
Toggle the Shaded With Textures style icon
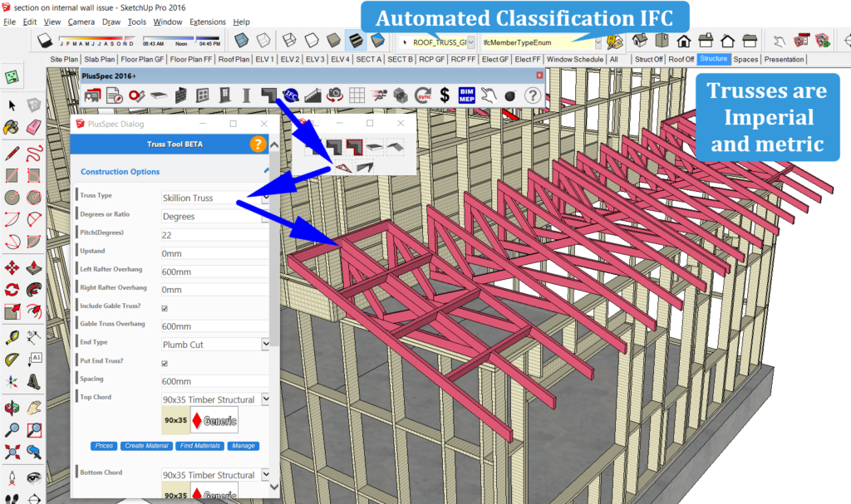pyautogui.click(x=356, y=41)
